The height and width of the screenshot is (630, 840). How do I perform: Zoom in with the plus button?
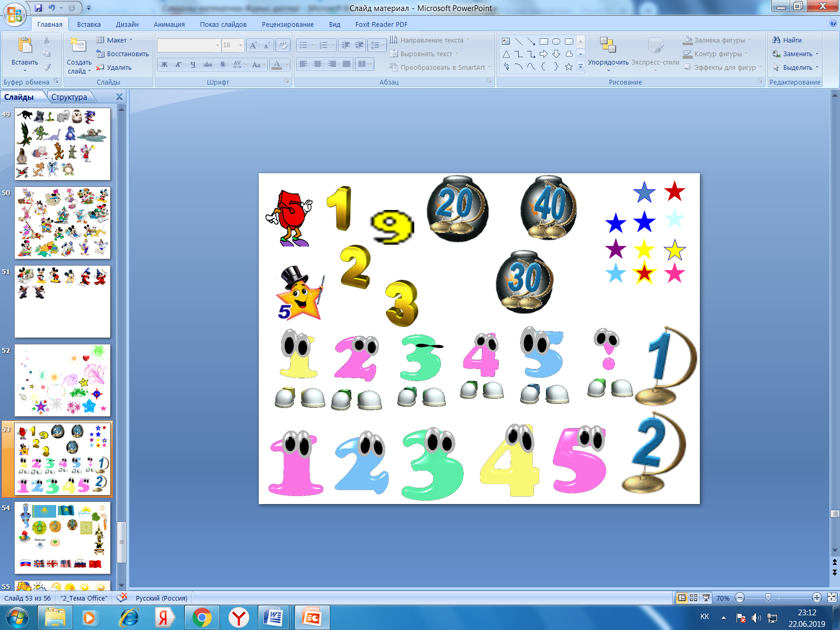[x=817, y=597]
